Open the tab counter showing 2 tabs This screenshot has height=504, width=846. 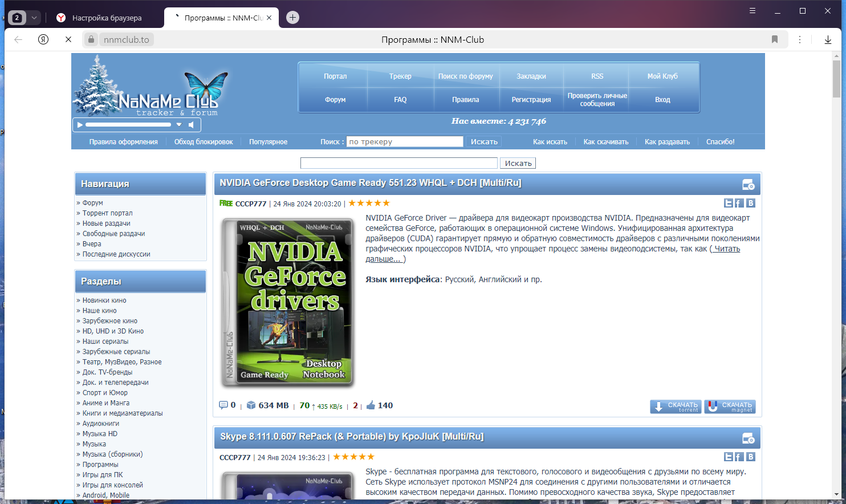tap(17, 18)
